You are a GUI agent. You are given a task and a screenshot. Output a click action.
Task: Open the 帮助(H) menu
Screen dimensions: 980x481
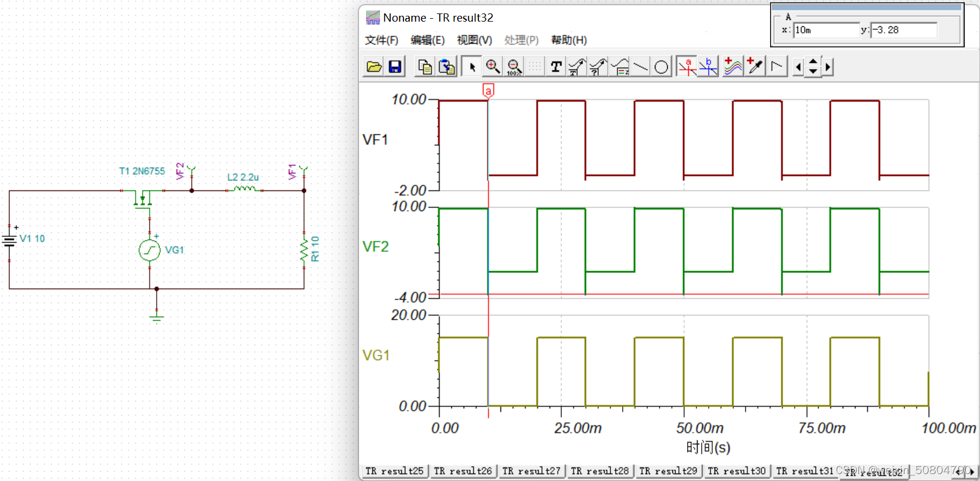click(x=569, y=40)
